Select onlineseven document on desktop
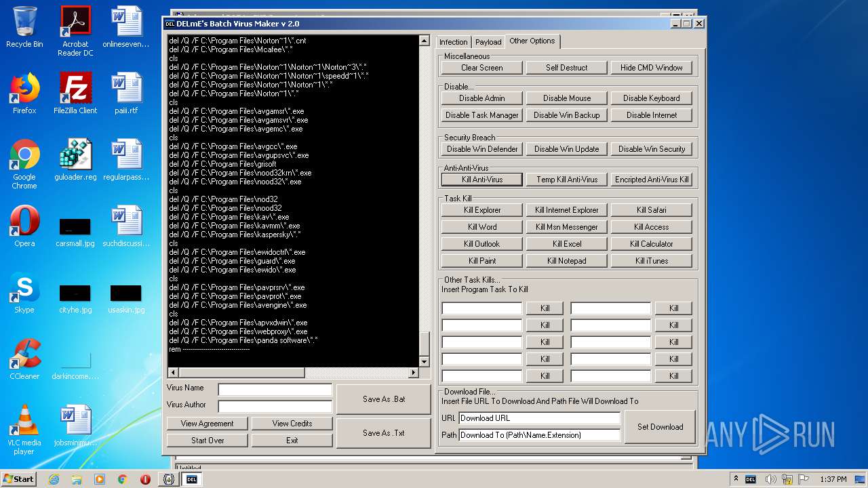Image resolution: width=868 pixels, height=488 pixels. pos(126,27)
